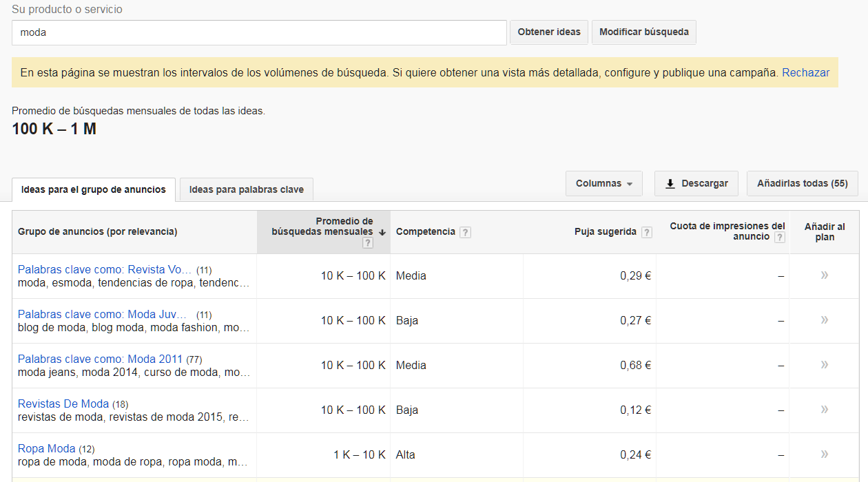
Task: Click help icon next to Competencia
Action: click(465, 232)
